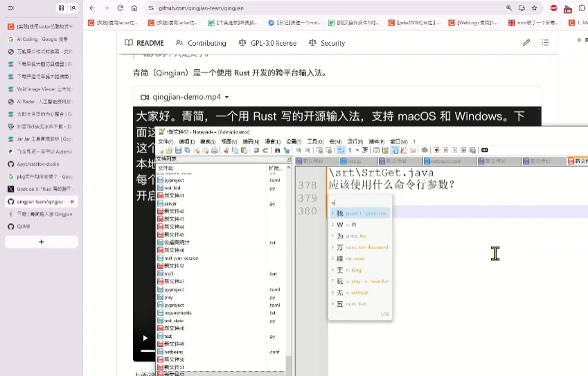Open the extensions puzzle menu
Image resolution: width=588 pixels, height=376 pixels.
pyautogui.click(x=582, y=8)
